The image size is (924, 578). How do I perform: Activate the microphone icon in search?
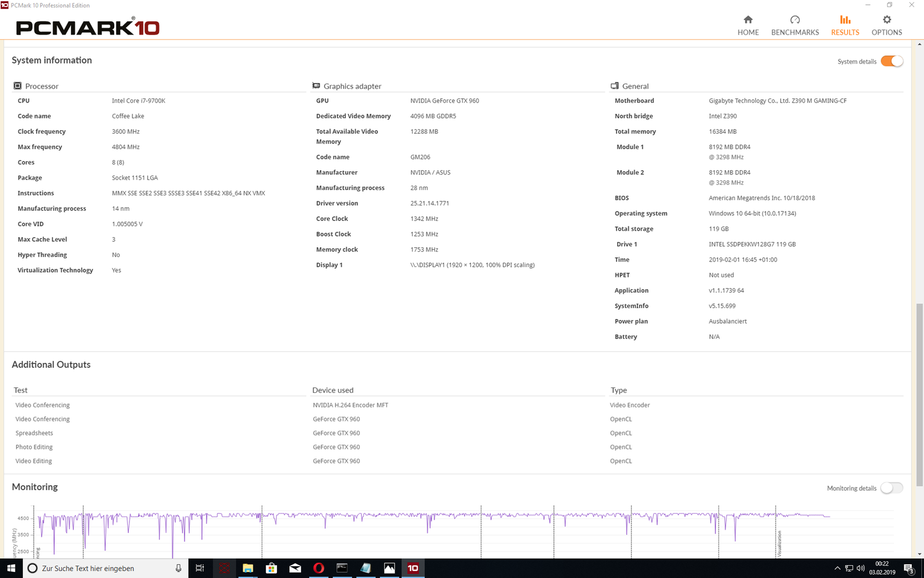(179, 568)
